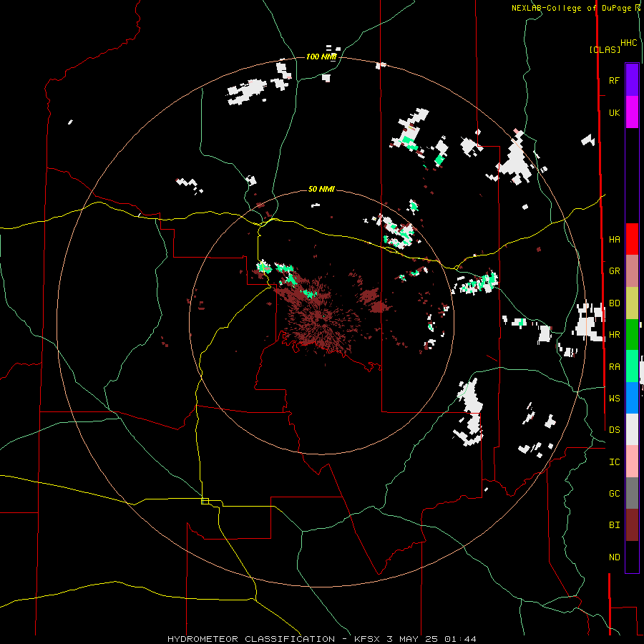Viewport: 644px width, 644px height.
Task: Choose the blue WS legend swatch
Action: tap(632, 398)
